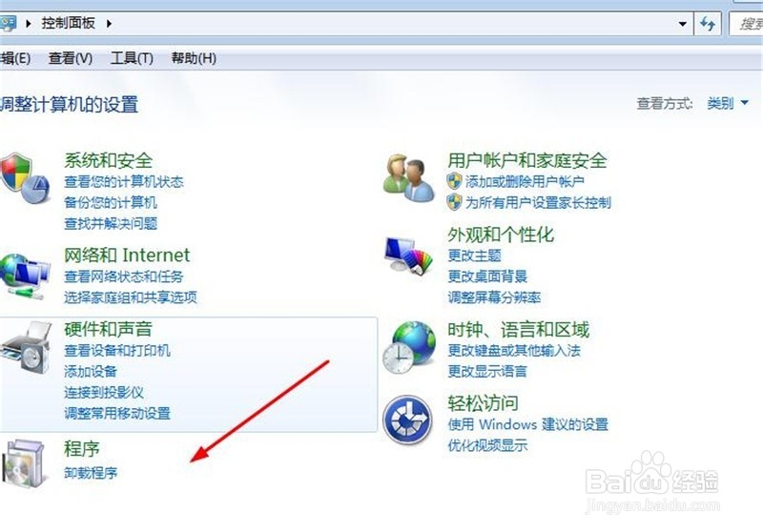The height and width of the screenshot is (532, 763).
Task: Click the 卸载程序 link
Action: tap(91, 472)
